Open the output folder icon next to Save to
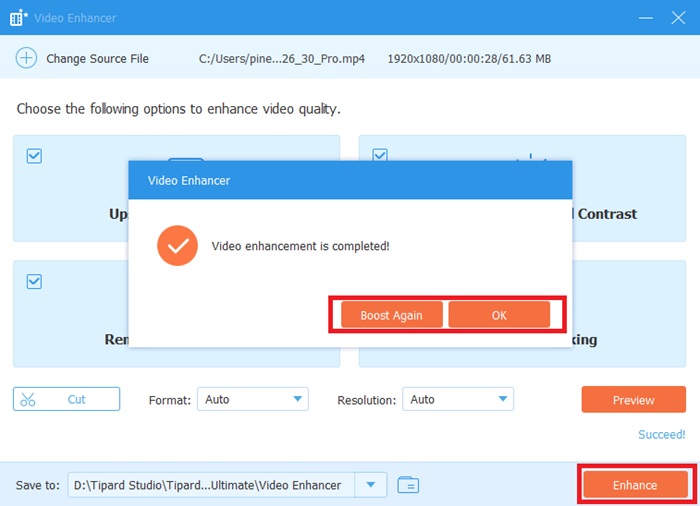Viewport: 700px width, 506px height. tap(407, 485)
